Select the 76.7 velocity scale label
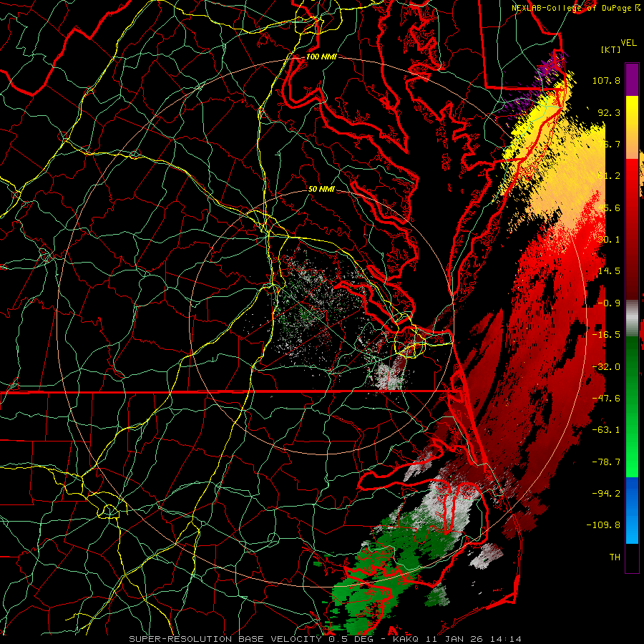 click(609, 144)
